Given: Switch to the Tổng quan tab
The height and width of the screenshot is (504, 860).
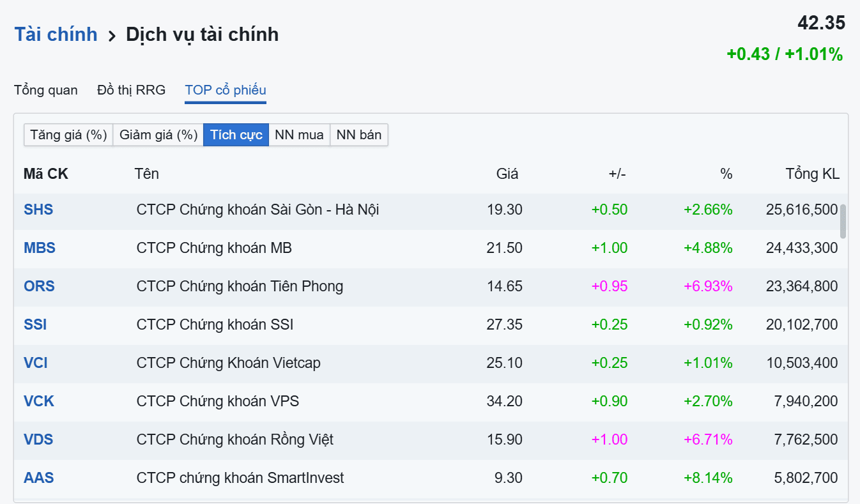Looking at the screenshot, I should [x=46, y=90].
